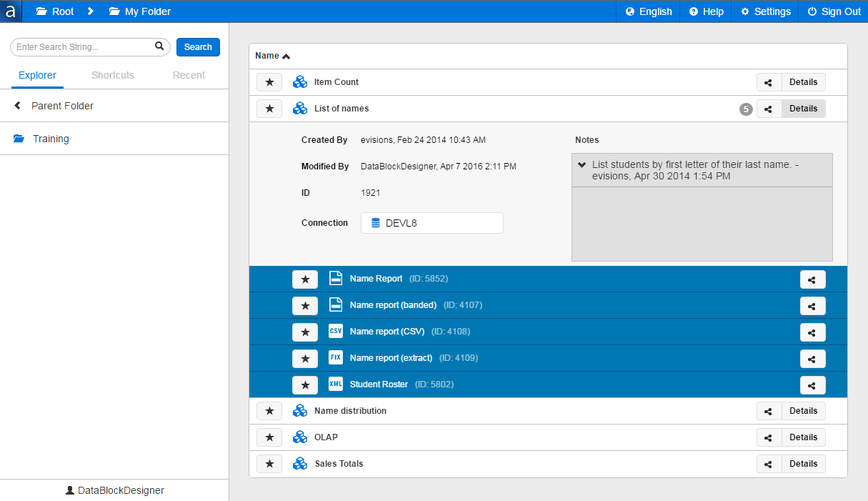This screenshot has width=868, height=501.
Task: Select the List of names row name
Action: [341, 109]
